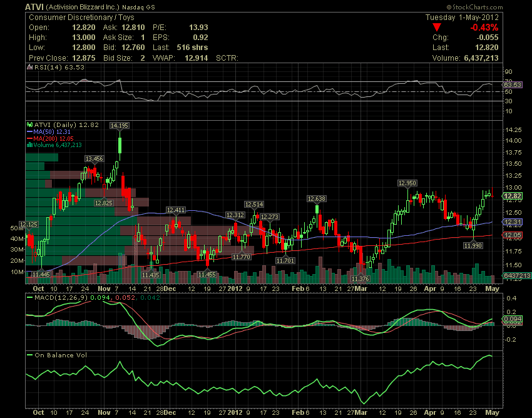Click the 11.435 low price label
Image resolution: width=532 pixels, height=418 pixels.
coord(151,275)
